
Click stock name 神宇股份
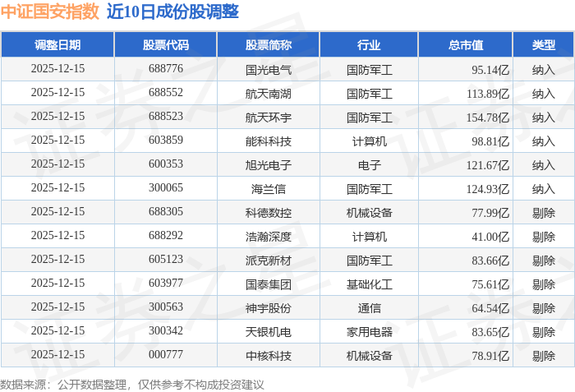[x=269, y=308]
